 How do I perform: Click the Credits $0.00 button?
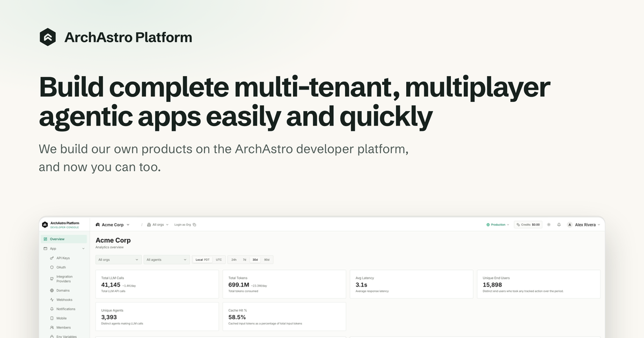528,225
